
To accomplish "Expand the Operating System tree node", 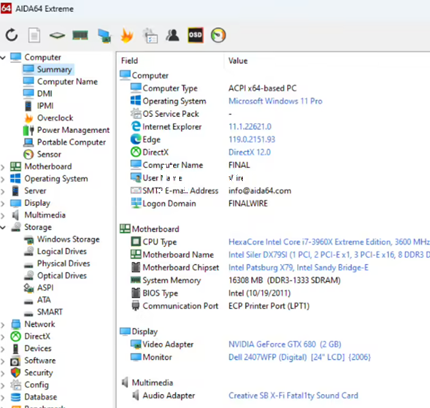I will click(x=3, y=179).
